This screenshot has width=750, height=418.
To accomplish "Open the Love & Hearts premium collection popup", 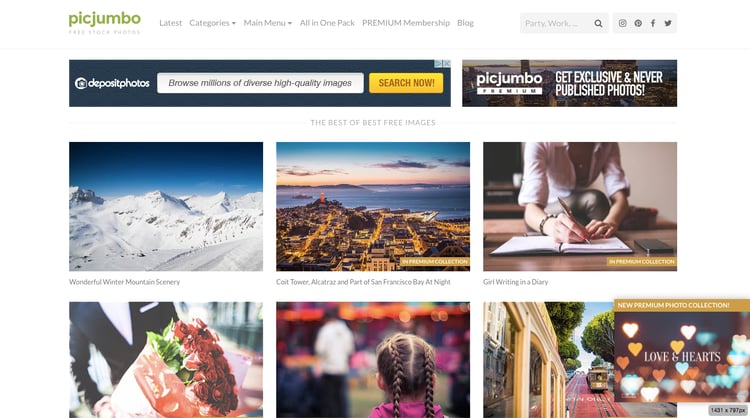I will 682,351.
